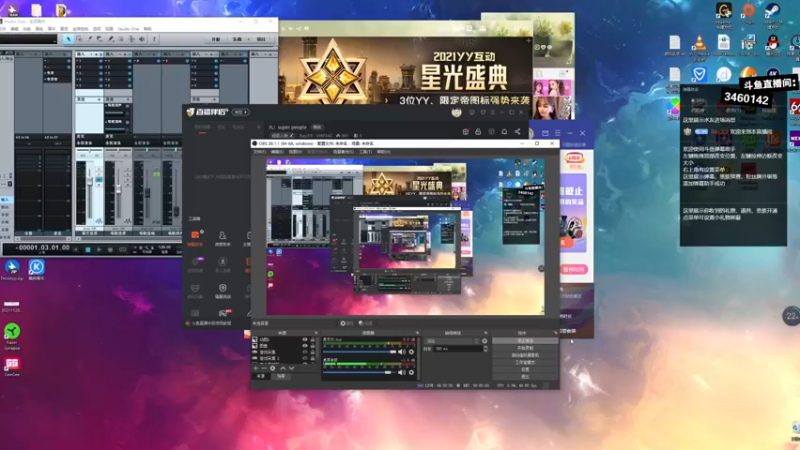Open the blue K music player desktop icon
This screenshot has height=450, width=800.
point(36,269)
